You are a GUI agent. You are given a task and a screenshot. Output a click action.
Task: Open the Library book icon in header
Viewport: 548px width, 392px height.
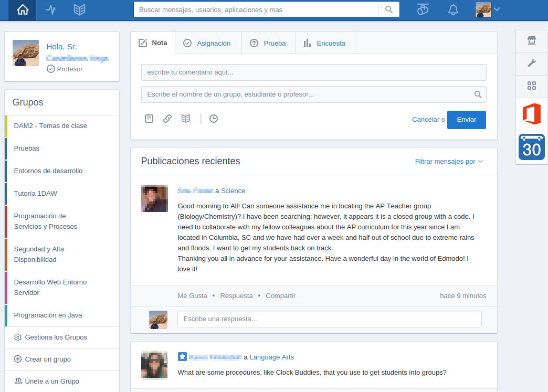pyautogui.click(x=79, y=10)
